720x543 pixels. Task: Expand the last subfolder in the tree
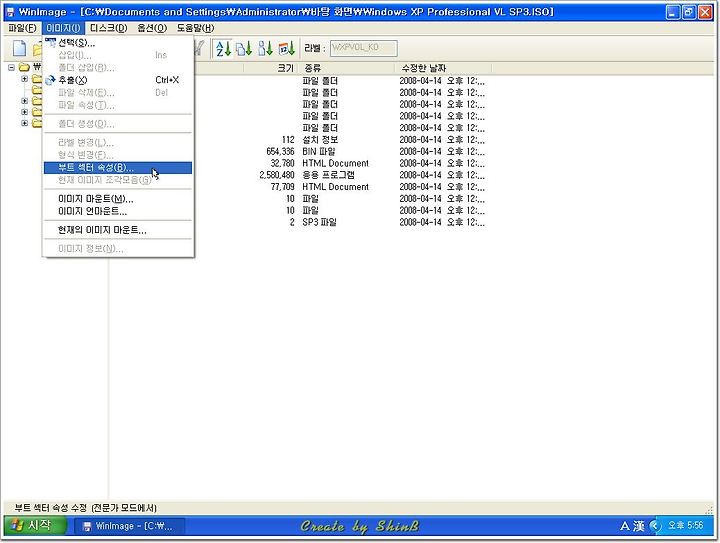(25, 123)
